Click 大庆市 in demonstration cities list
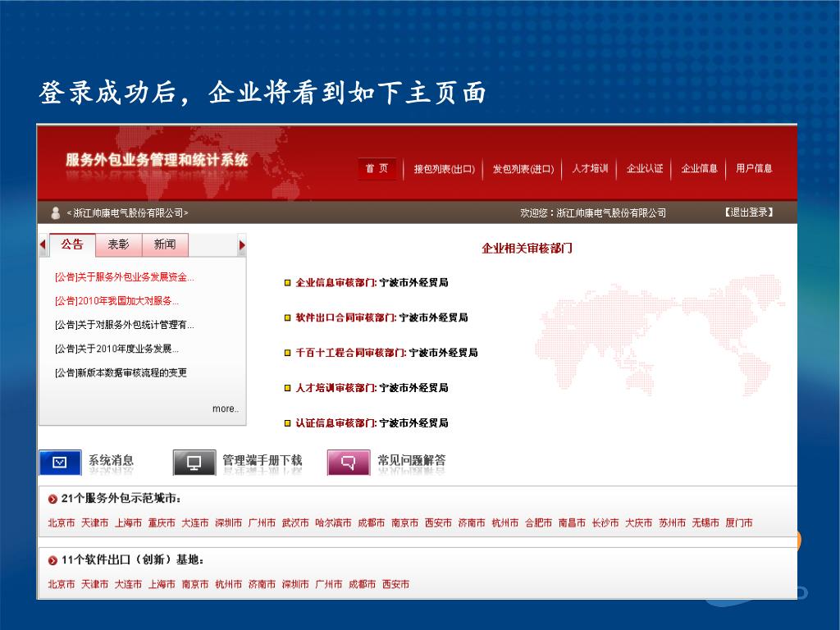840x630 pixels. (639, 523)
